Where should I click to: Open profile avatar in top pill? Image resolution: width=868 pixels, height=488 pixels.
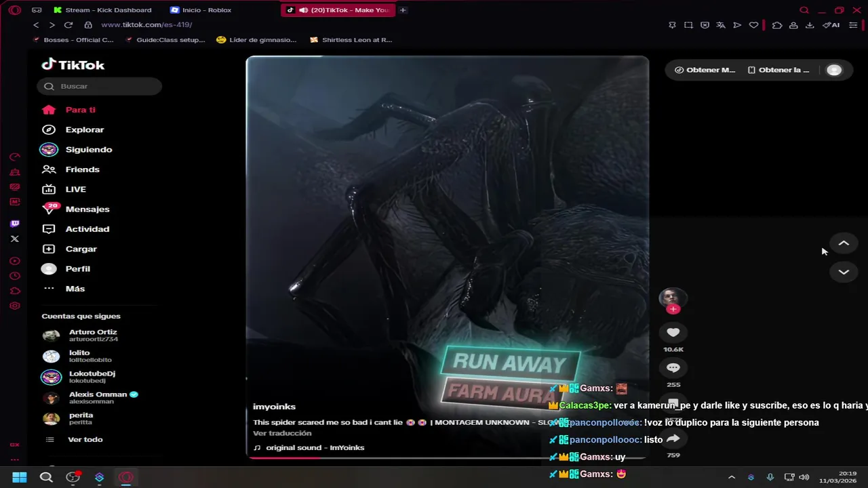coord(834,70)
